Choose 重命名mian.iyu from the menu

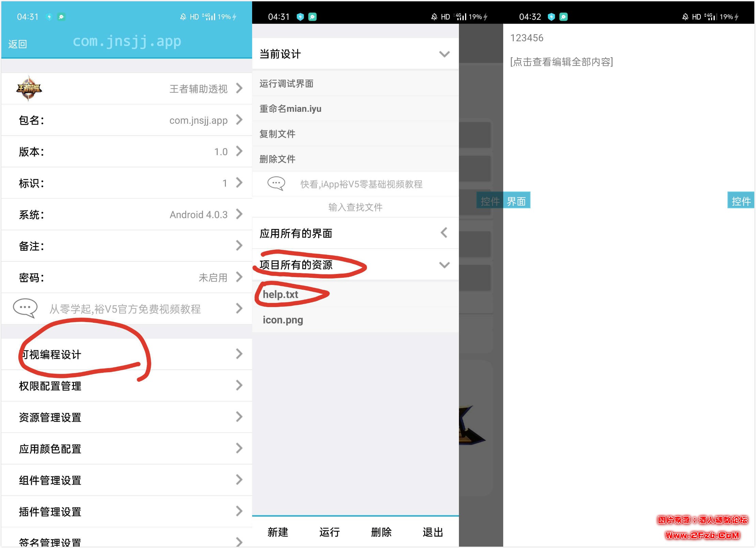290,109
